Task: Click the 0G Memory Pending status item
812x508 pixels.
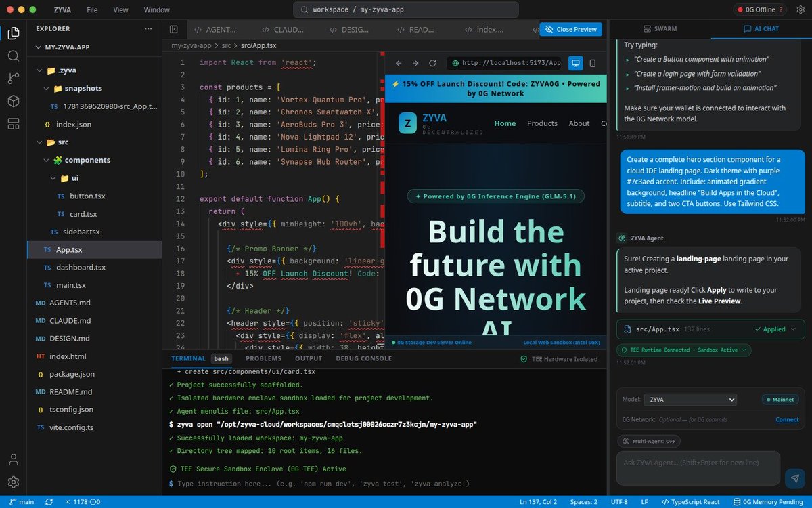Action: 767,502
